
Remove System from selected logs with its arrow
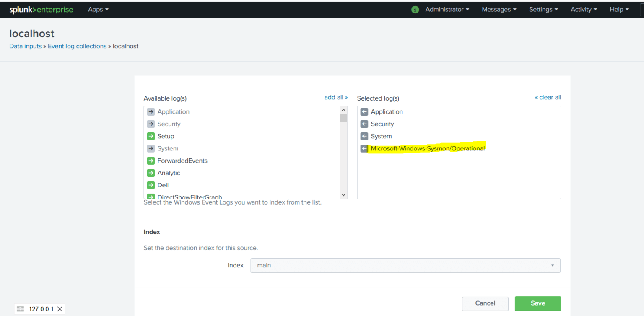pos(364,136)
